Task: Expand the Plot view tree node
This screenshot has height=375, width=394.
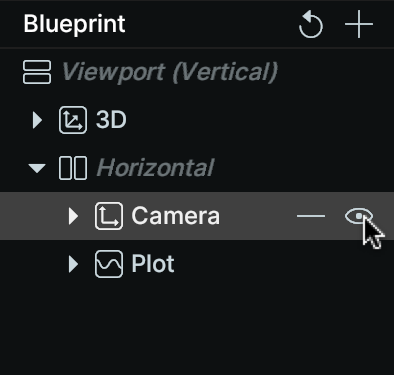Action: coord(73,264)
